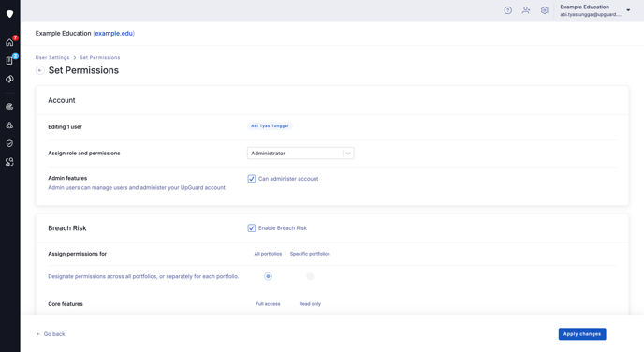Select the All portfolios radio button
This screenshot has height=352, width=644.
(x=268, y=276)
